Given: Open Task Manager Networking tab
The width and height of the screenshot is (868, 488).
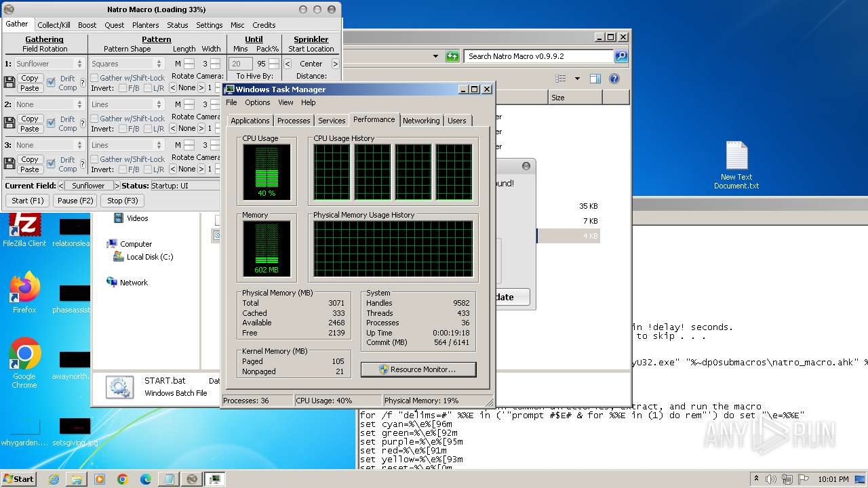Looking at the screenshot, I should [x=420, y=121].
